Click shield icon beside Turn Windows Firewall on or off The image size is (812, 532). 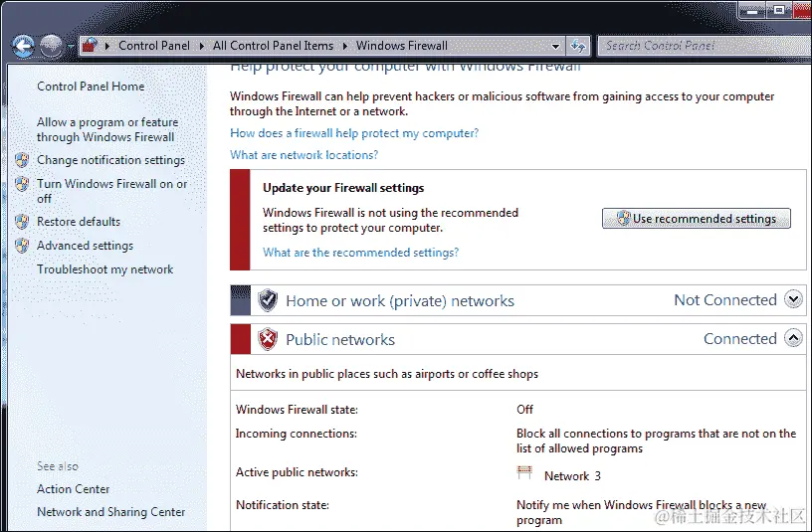pos(22,184)
